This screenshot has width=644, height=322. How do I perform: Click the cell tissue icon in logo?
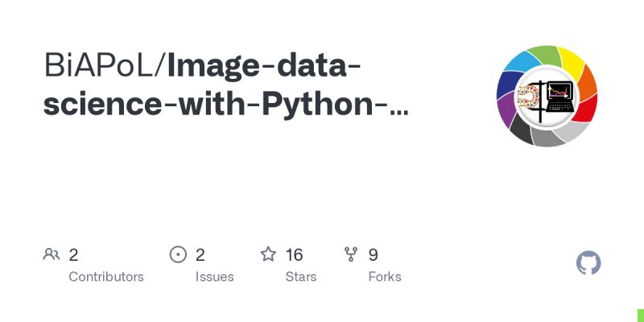pyautogui.click(x=532, y=97)
